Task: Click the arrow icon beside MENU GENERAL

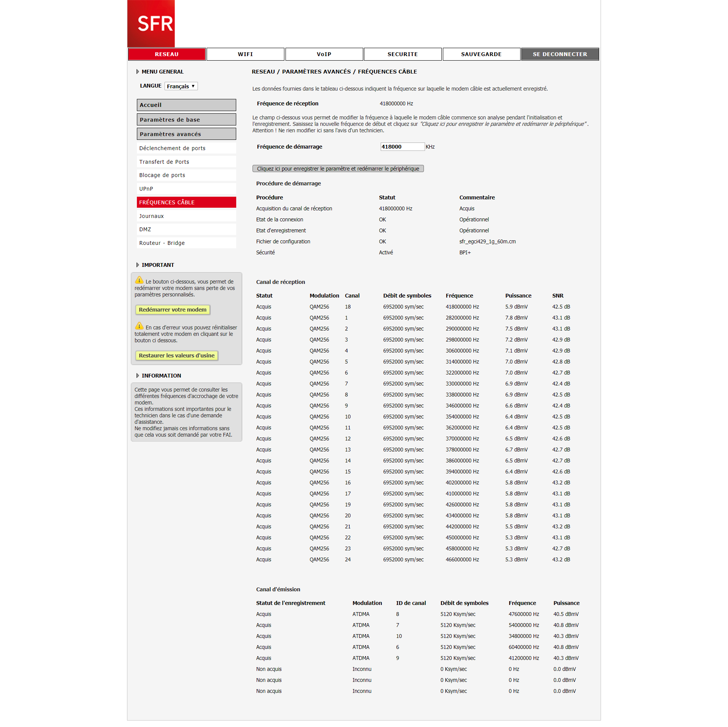Action: [138, 71]
